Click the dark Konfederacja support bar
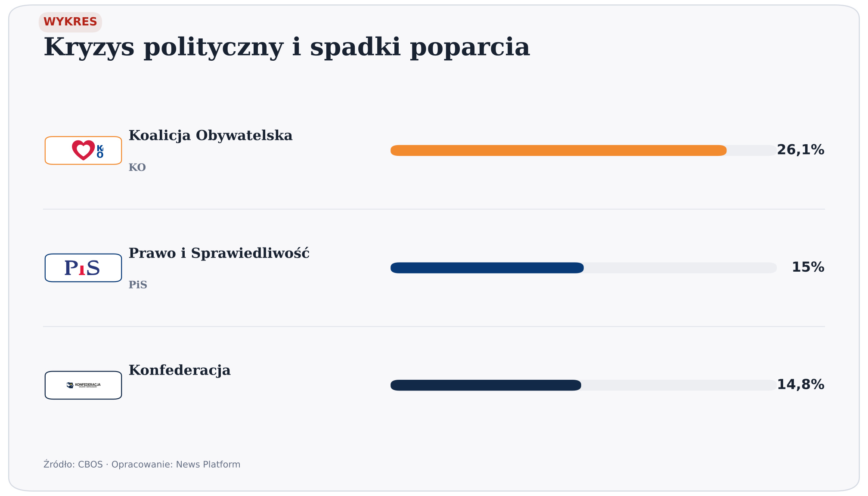Viewport: 868px width, 496px height. click(486, 385)
